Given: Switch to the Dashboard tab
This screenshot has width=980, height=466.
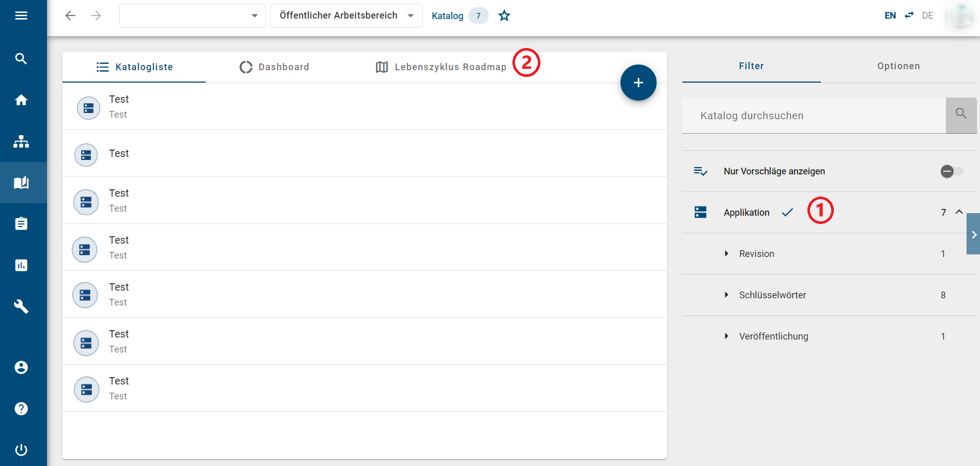Looking at the screenshot, I should [274, 67].
